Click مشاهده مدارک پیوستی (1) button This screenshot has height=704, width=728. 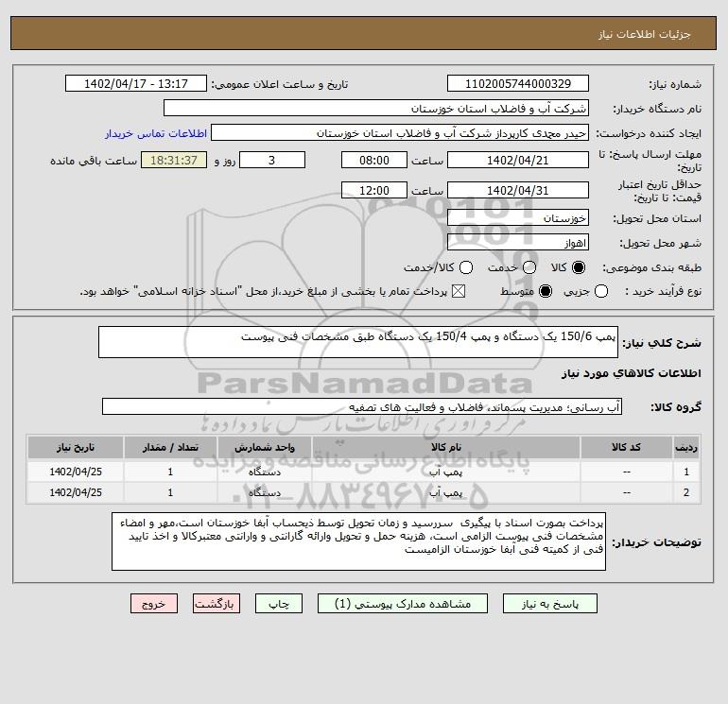click(403, 604)
